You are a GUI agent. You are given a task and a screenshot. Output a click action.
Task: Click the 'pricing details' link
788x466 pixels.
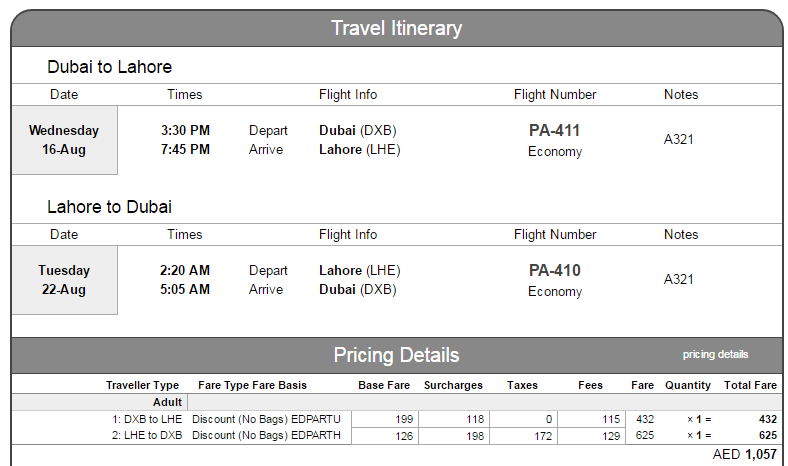(x=715, y=354)
